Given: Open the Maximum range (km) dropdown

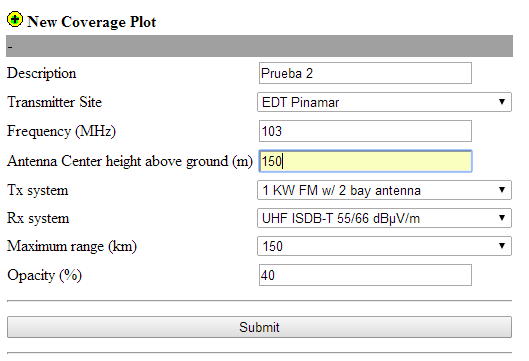Looking at the screenshot, I should point(384,246).
